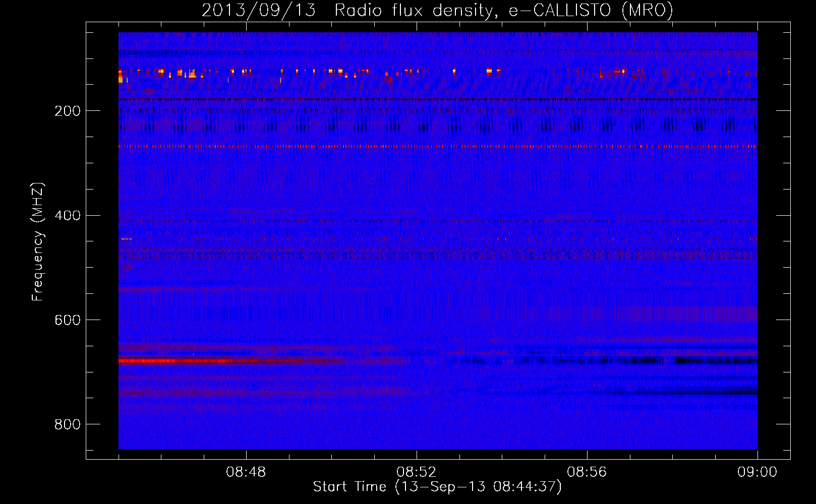This screenshot has height=504, width=816.
Task: Click the '600' frequency tick label
Action: tap(68, 320)
